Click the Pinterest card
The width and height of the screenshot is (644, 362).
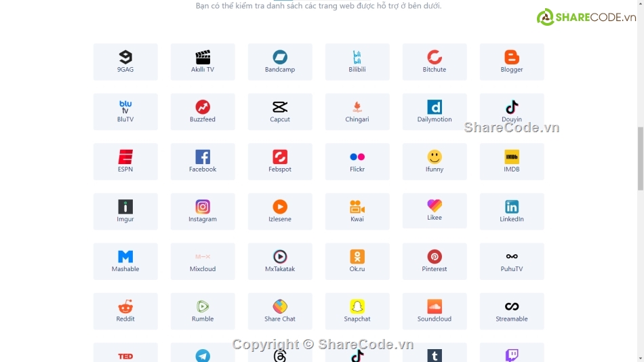[434, 261]
